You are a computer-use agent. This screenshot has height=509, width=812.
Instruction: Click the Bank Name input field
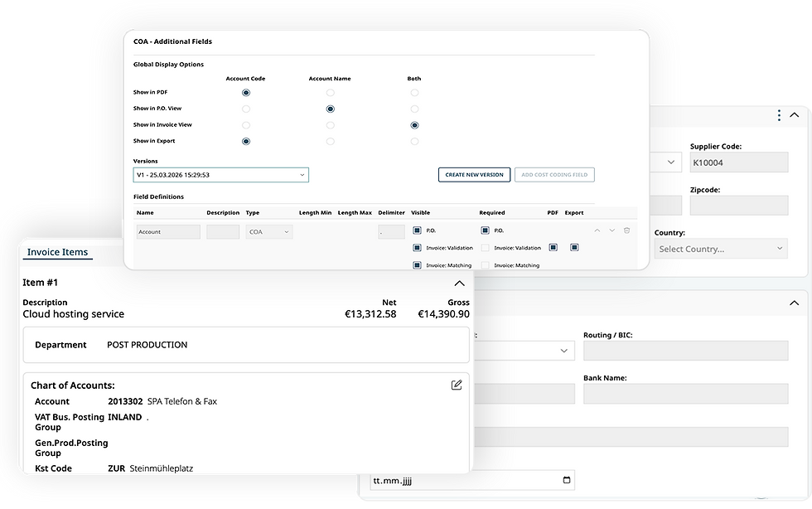[x=686, y=394]
